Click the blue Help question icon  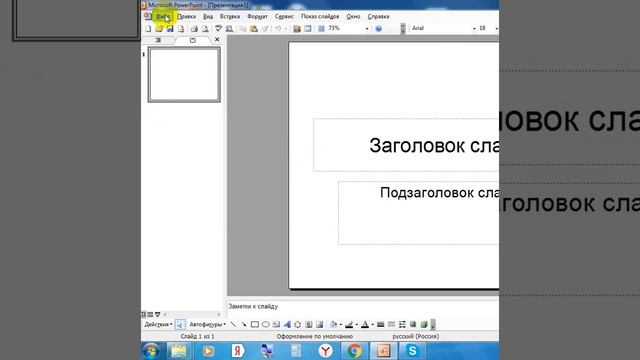pyautogui.click(x=378, y=29)
